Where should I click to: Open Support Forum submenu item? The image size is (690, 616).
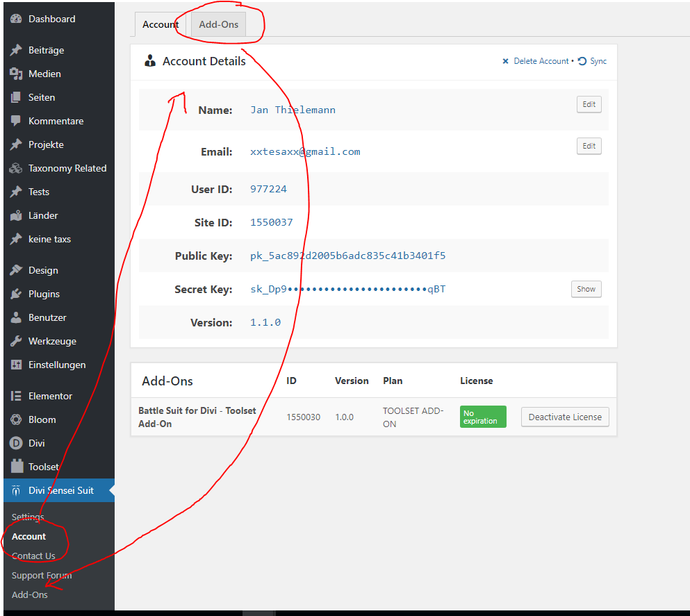pyautogui.click(x=42, y=575)
